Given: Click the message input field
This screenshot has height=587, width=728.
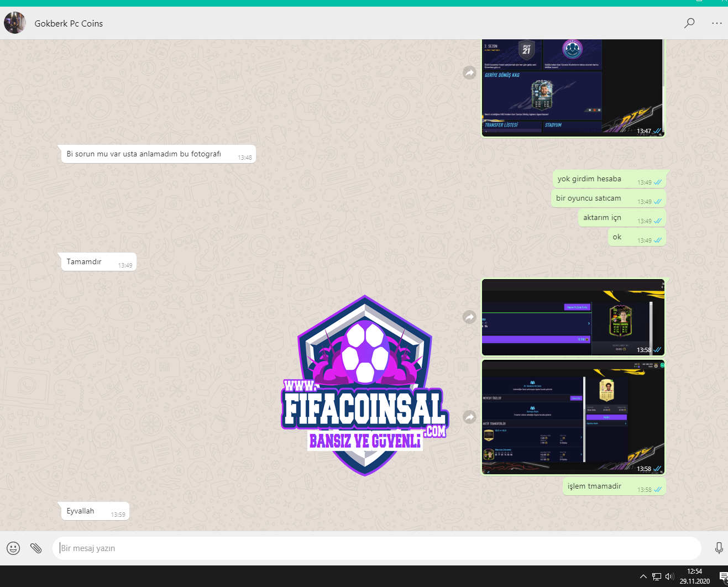Looking at the screenshot, I should [377, 548].
